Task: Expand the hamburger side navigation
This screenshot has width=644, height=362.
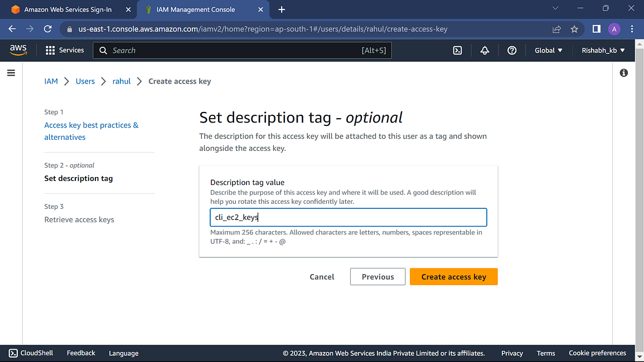Action: [11, 73]
